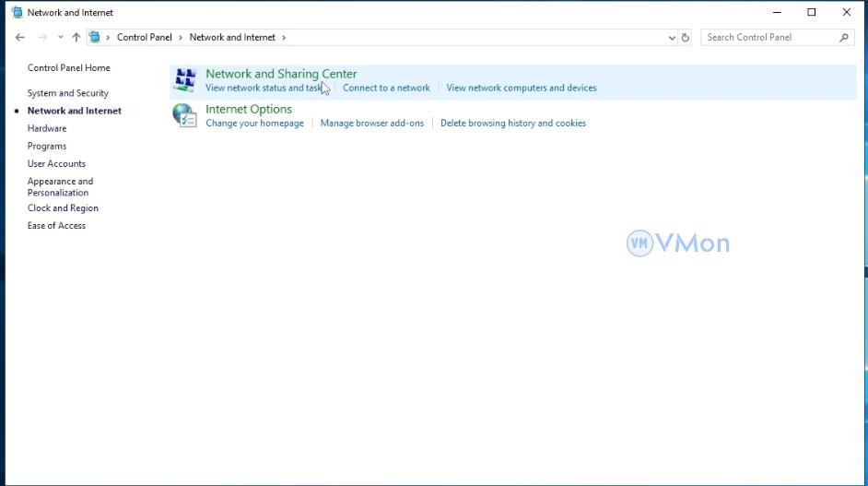Click the Control Panel icon in address bar
This screenshot has height=486, width=868.
pyautogui.click(x=95, y=38)
